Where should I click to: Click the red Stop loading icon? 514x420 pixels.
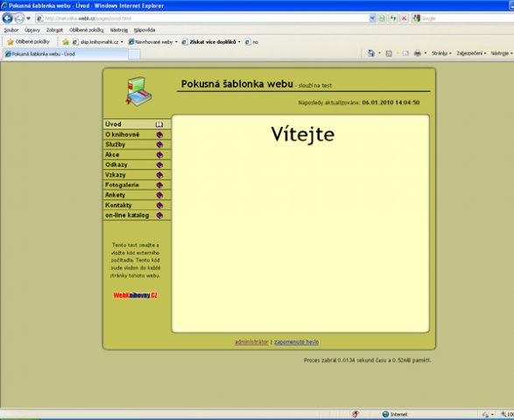(405, 18)
